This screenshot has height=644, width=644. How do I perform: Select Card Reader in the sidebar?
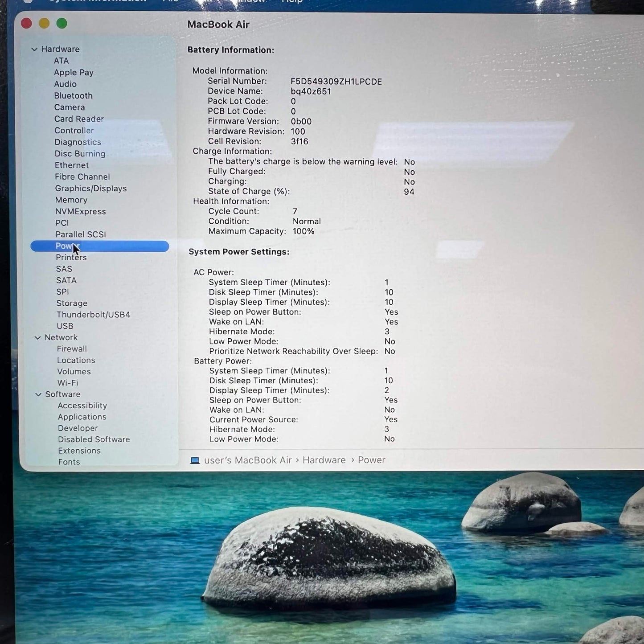click(79, 119)
